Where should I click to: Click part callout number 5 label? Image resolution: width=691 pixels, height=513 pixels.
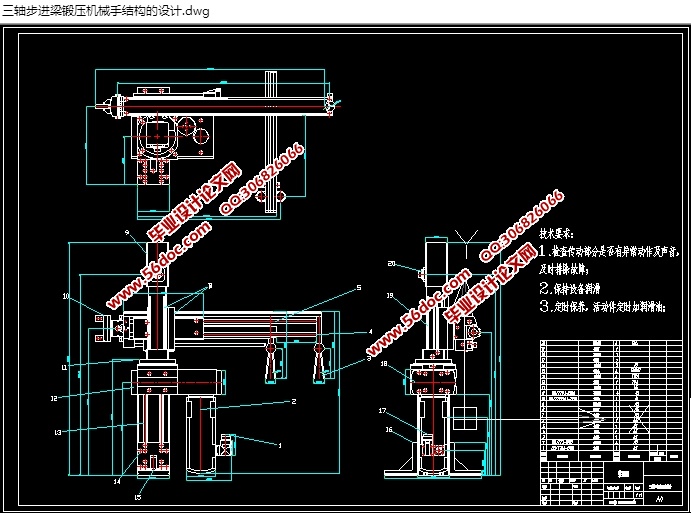click(357, 288)
